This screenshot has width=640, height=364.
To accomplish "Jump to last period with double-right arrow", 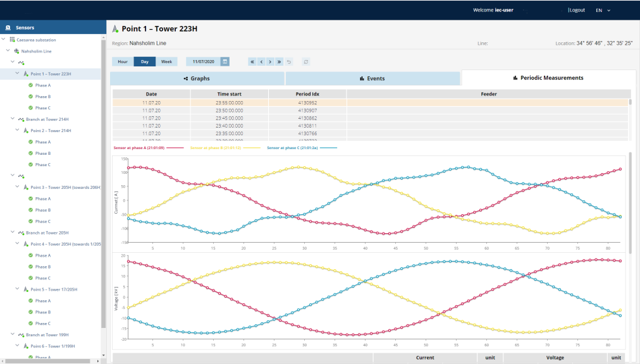I will pos(279,62).
